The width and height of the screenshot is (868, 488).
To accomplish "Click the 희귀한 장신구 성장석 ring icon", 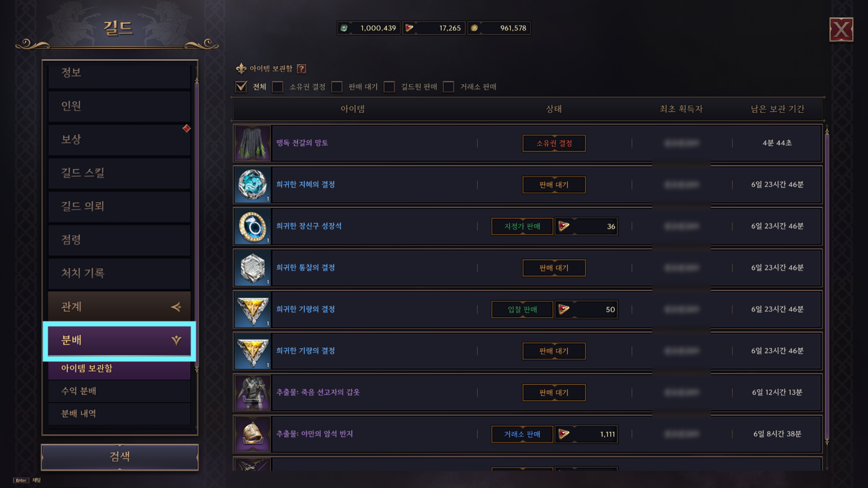I will coord(252,226).
